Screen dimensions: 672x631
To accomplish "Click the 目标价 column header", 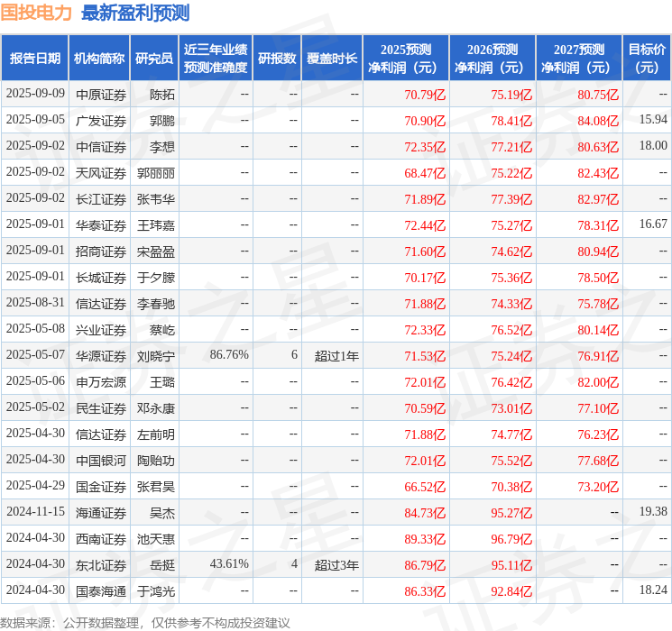I will tap(647, 59).
